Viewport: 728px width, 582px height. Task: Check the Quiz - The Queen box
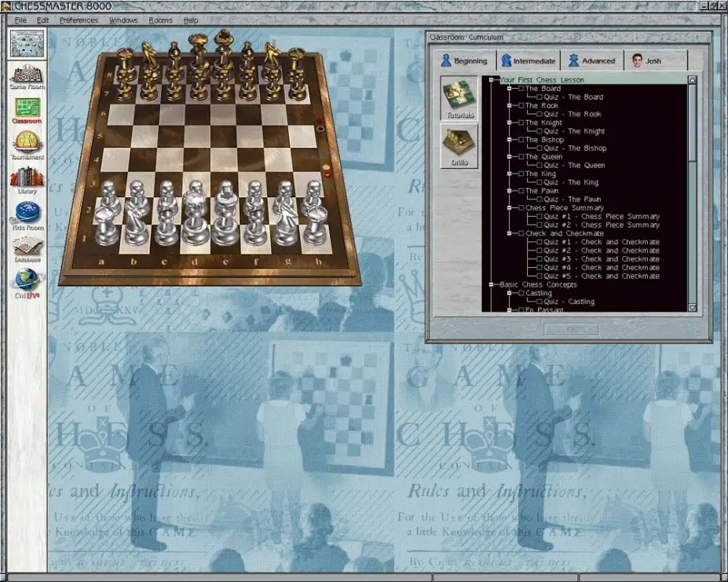[x=540, y=165]
